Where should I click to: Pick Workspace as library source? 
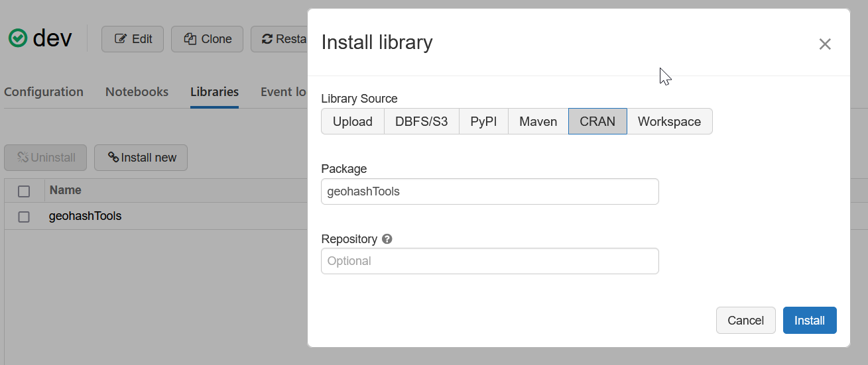(669, 122)
